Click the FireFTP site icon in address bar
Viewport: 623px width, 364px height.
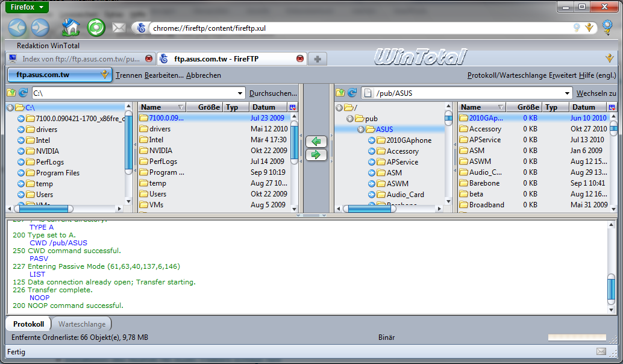pos(141,28)
